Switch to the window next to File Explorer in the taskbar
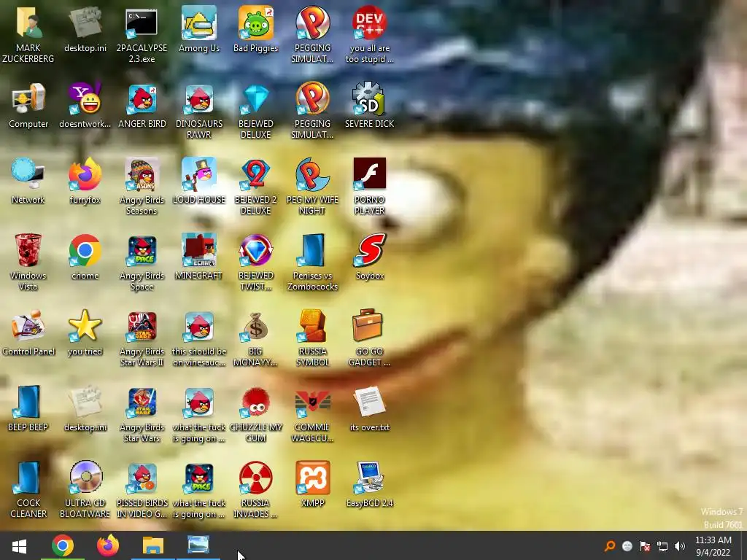747x560 pixels. point(198,545)
